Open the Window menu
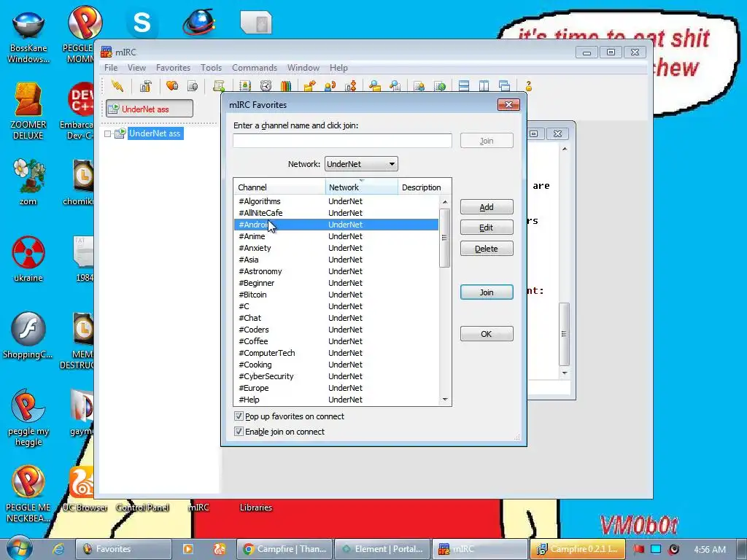 (x=303, y=68)
